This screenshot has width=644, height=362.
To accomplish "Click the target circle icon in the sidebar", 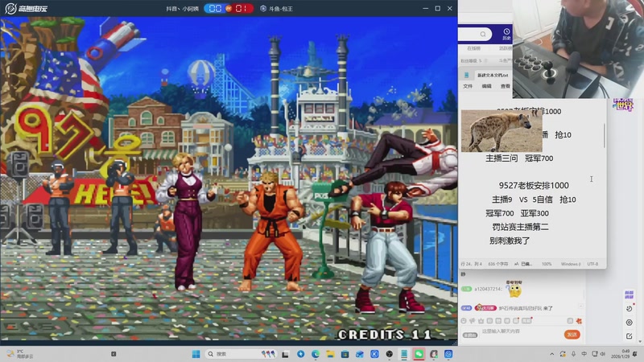I will point(630,323).
